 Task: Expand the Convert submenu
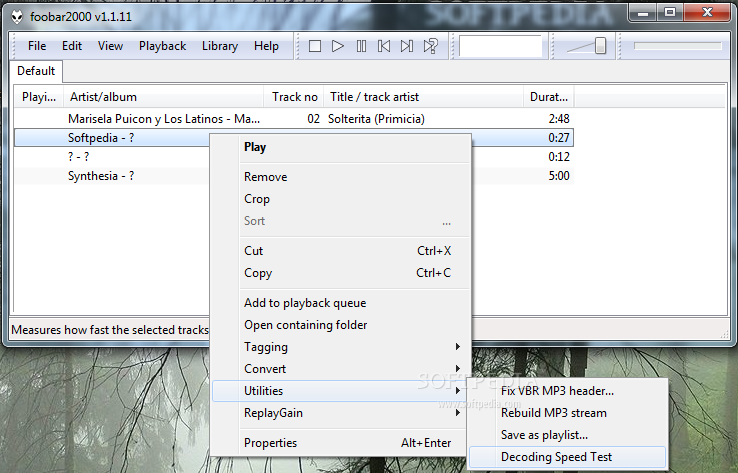tap(341, 369)
